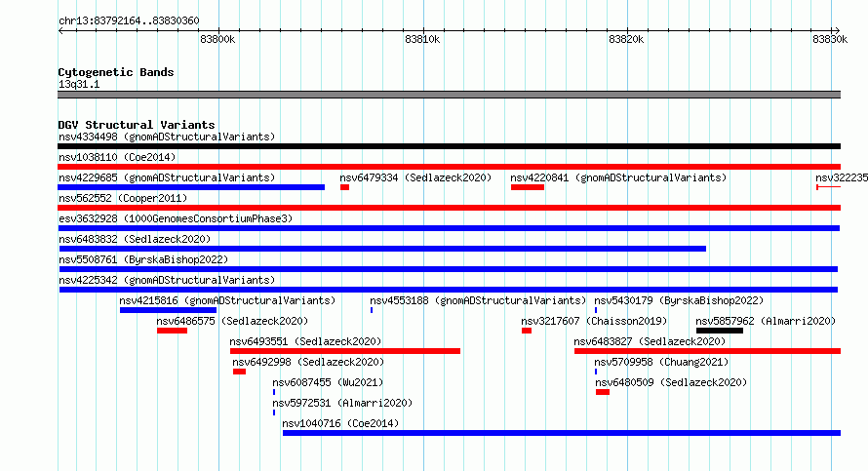
Task: Open the nsv4220841 gnomADStructuralVariants label
Action: coord(618,177)
